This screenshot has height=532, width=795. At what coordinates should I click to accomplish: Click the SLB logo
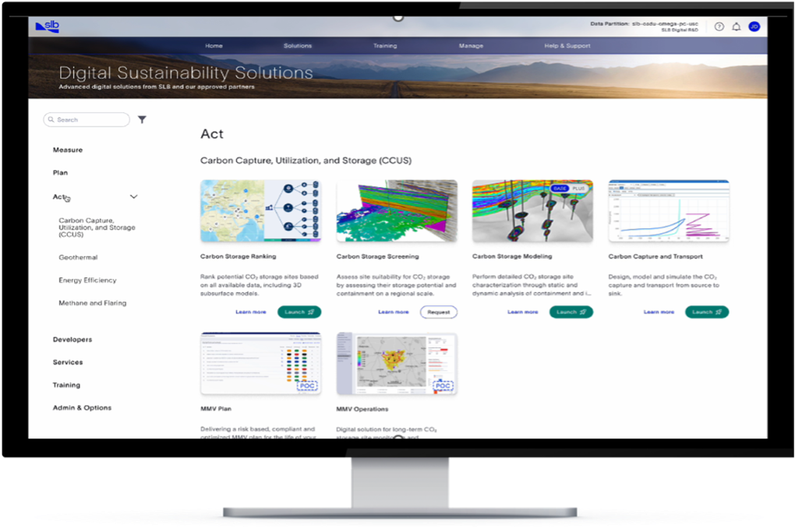point(47,26)
